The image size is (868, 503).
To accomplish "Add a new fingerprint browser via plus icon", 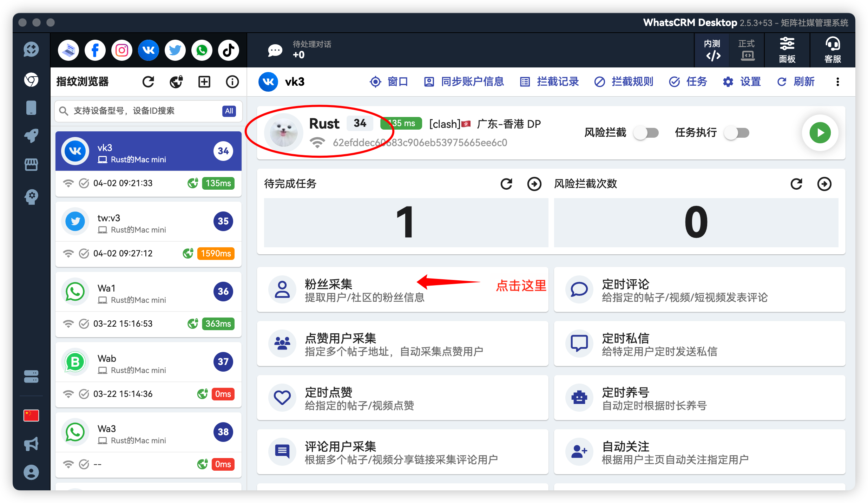I will [204, 81].
